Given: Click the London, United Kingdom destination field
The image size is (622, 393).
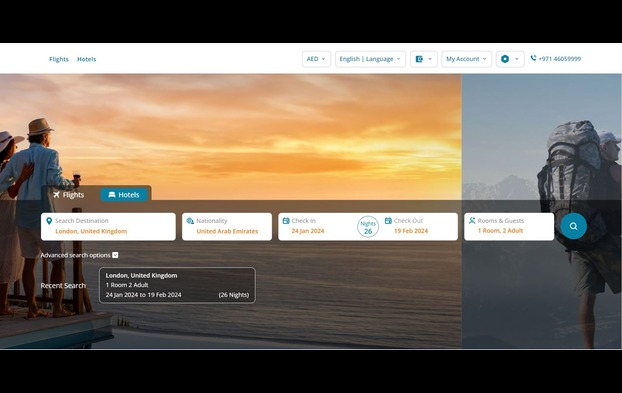Looking at the screenshot, I should pyautogui.click(x=108, y=226).
